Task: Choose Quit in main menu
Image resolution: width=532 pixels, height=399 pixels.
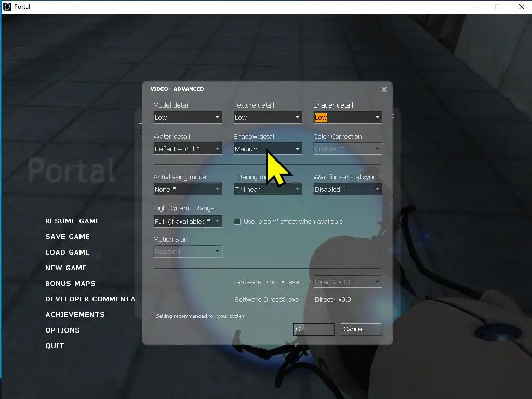Action: pos(55,346)
